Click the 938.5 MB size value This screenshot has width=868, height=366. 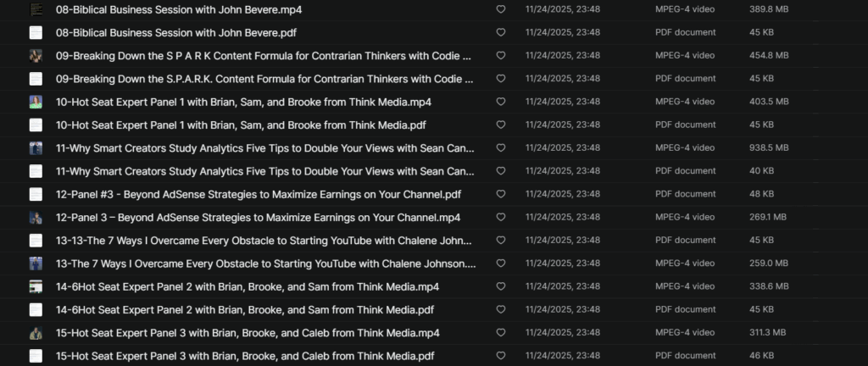769,148
